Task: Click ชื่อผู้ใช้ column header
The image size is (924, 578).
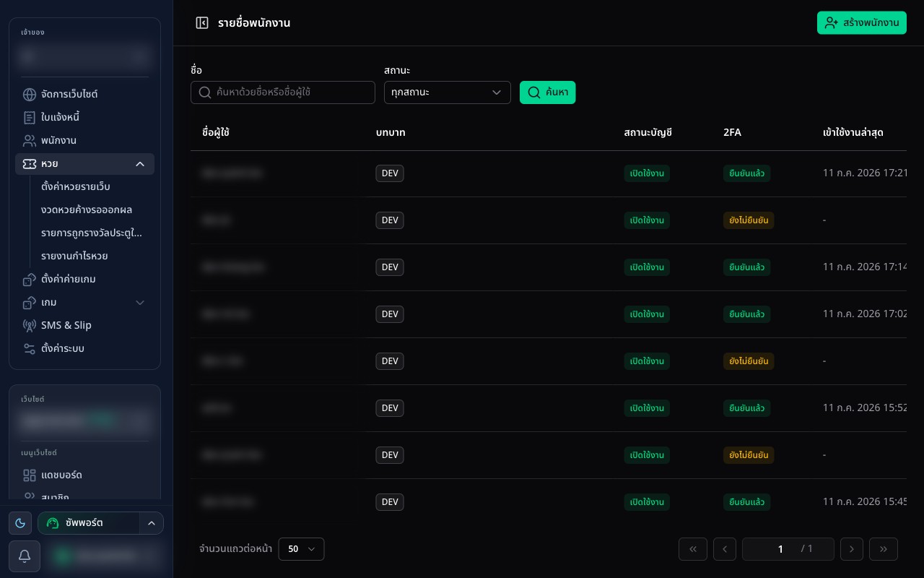Action: tap(216, 132)
